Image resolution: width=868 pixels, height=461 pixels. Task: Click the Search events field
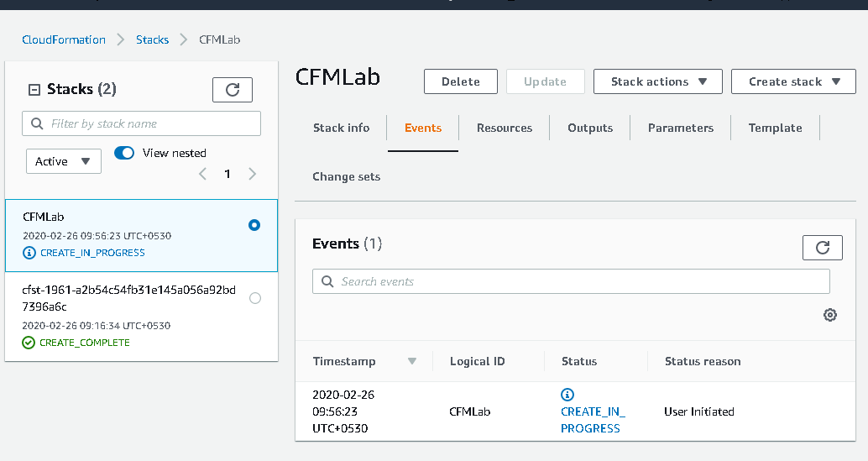click(571, 281)
